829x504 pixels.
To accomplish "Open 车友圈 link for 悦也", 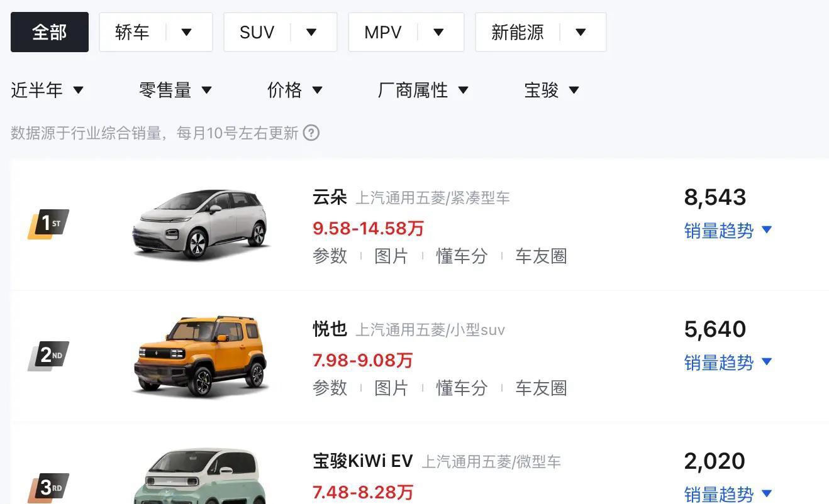I will tap(541, 388).
